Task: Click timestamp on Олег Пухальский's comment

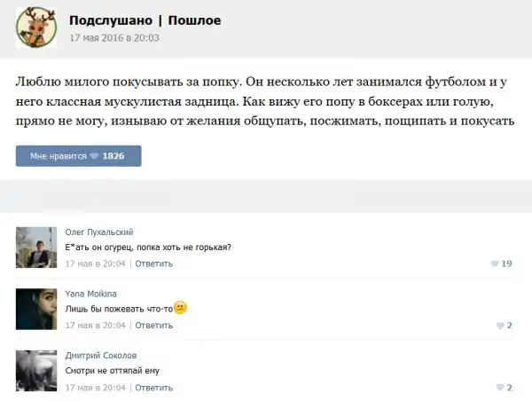Action: 96,263
